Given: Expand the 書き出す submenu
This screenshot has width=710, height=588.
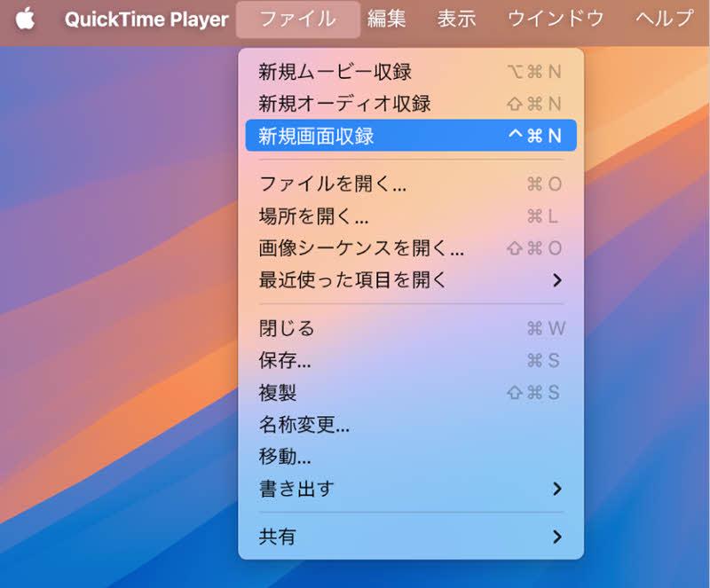Looking at the screenshot, I should (x=411, y=489).
